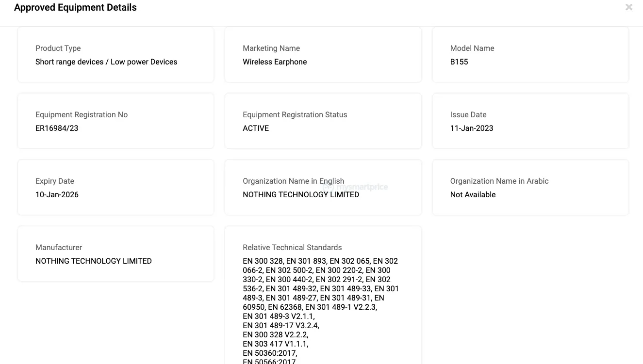Click the Model Name value B155
Screen dimensions: 643x364
[459, 62]
